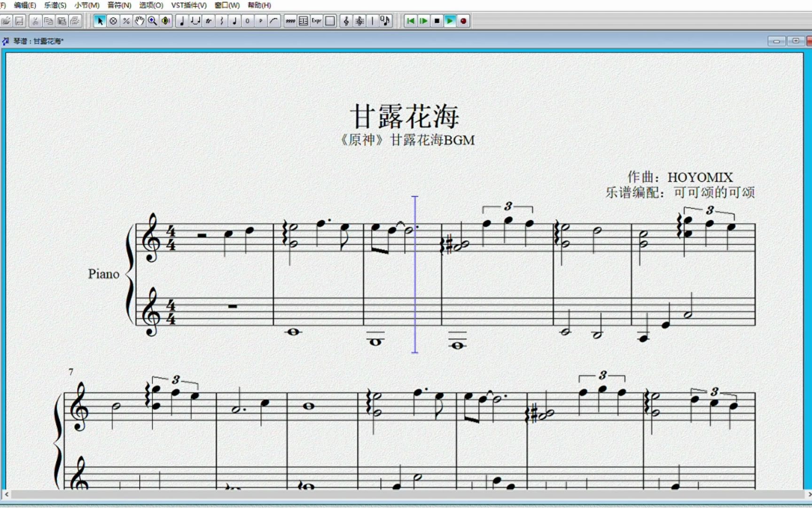Select the rest insertion tool
The image size is (812, 508).
221,21
